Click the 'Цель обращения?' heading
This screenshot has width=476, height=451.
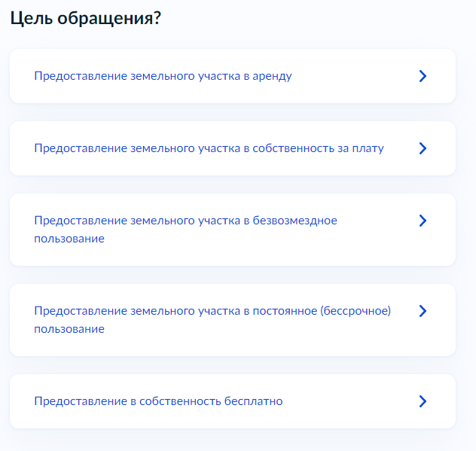click(x=86, y=19)
